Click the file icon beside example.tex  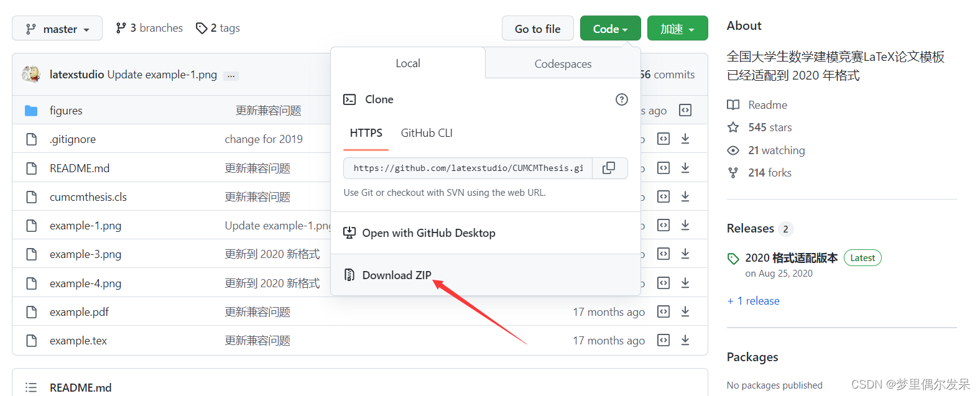[x=32, y=341]
